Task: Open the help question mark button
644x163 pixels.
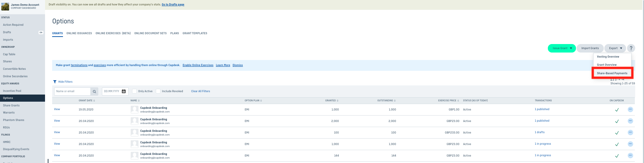Action: (x=631, y=48)
